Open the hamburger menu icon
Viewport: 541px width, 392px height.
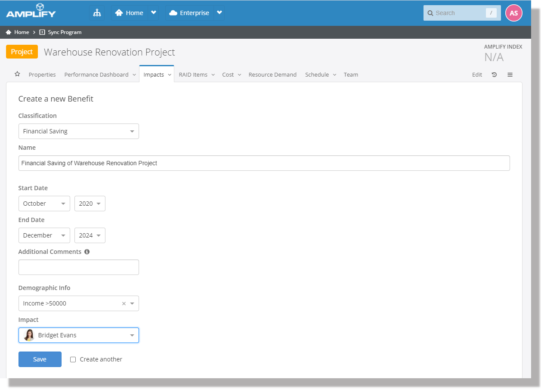[x=510, y=74]
